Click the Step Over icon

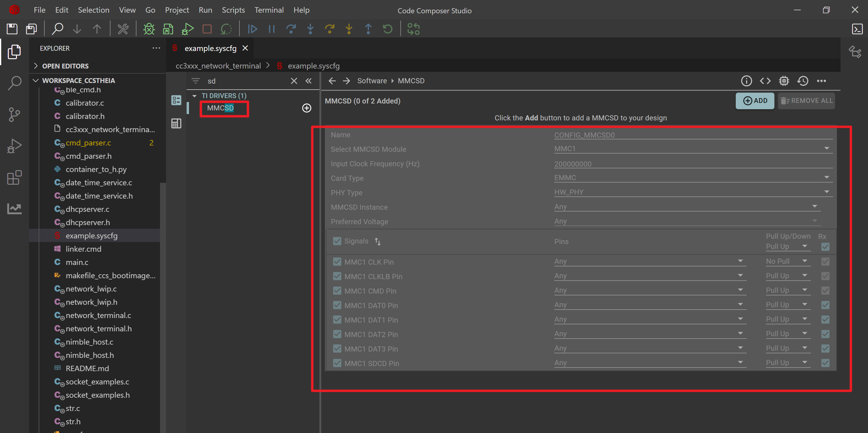pos(291,29)
